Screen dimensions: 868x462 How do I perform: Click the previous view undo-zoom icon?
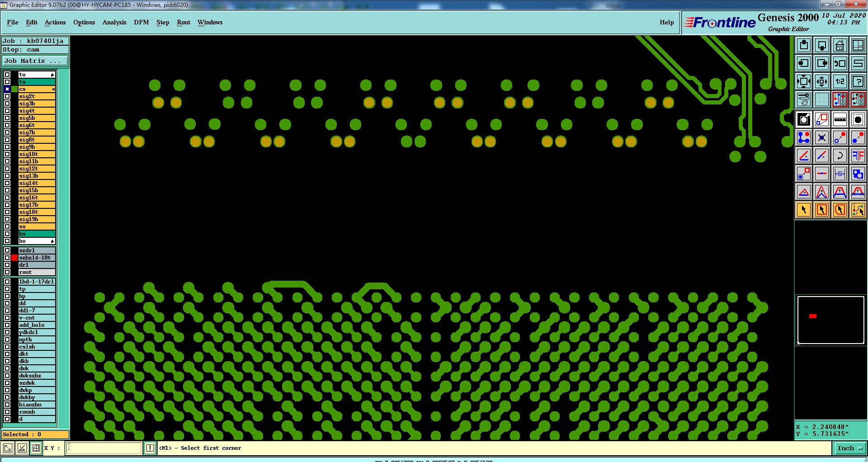[x=840, y=63]
